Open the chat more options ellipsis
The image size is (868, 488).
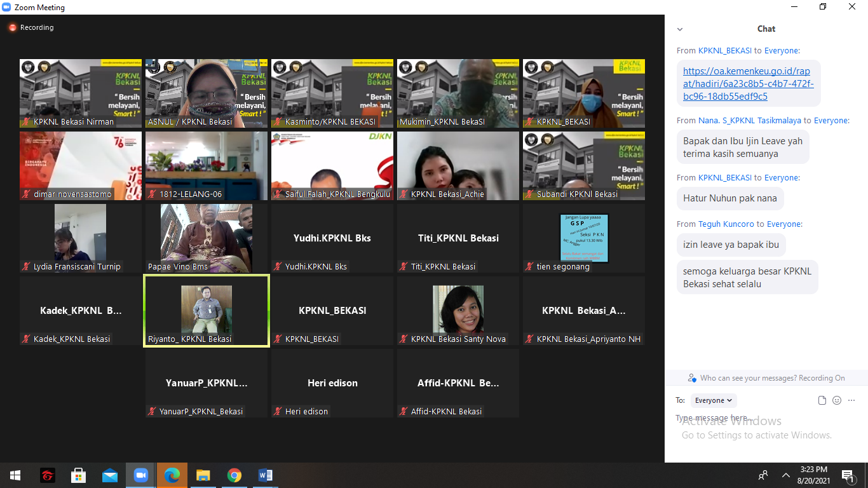(851, 400)
